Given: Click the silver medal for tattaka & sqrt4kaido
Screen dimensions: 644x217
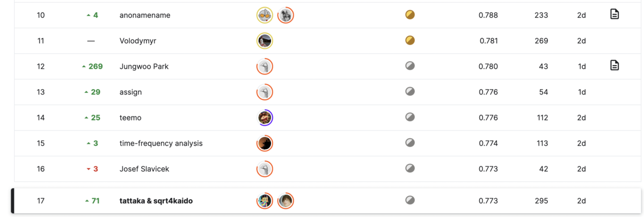Looking at the screenshot, I should click(409, 200).
